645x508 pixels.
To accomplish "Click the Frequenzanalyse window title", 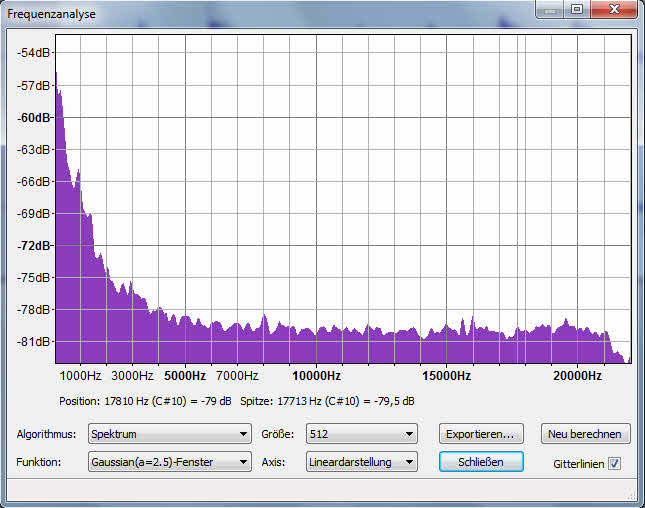I will [51, 14].
